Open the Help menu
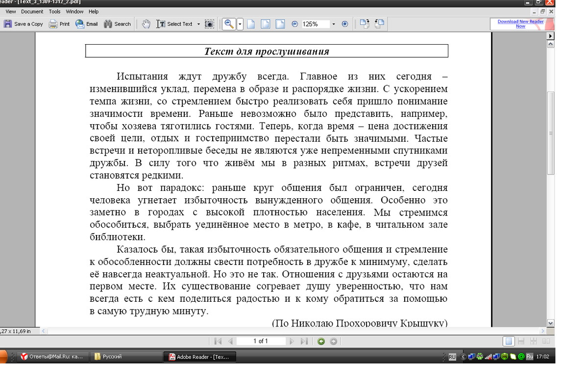The image size is (588, 368). (94, 11)
